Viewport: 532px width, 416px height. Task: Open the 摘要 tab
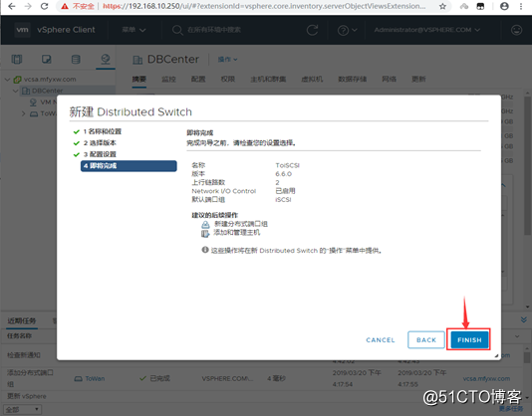(139, 79)
